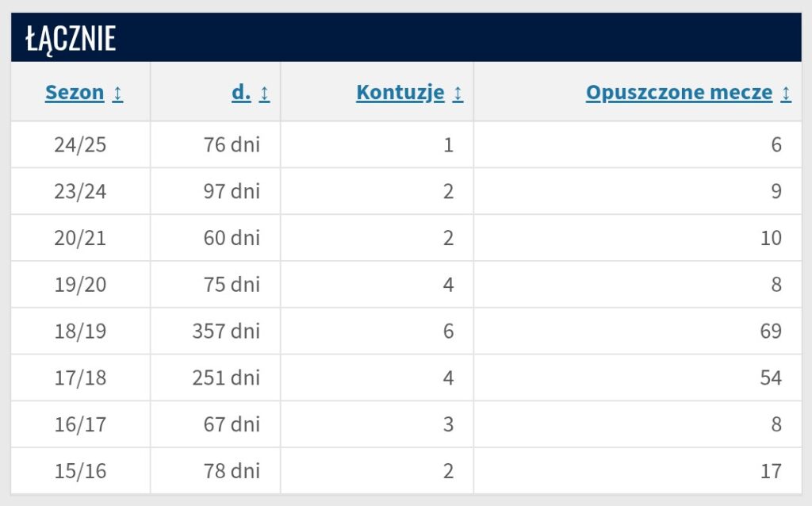Click the d. column header link
This screenshot has height=506, width=812.
(x=241, y=93)
